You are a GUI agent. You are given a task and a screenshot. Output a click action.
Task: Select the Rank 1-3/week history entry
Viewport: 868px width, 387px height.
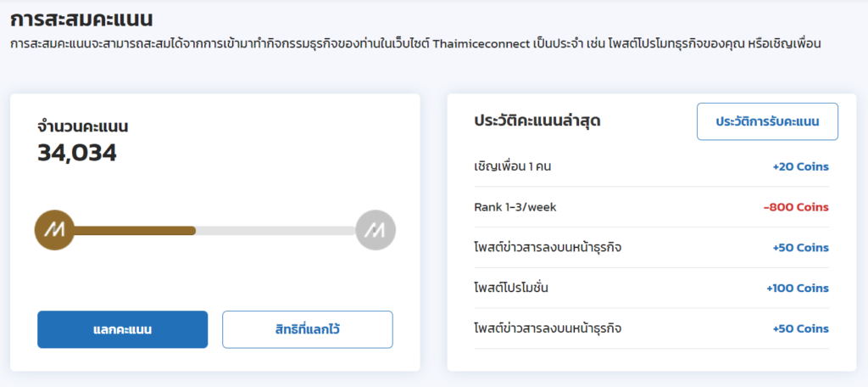[515, 207]
